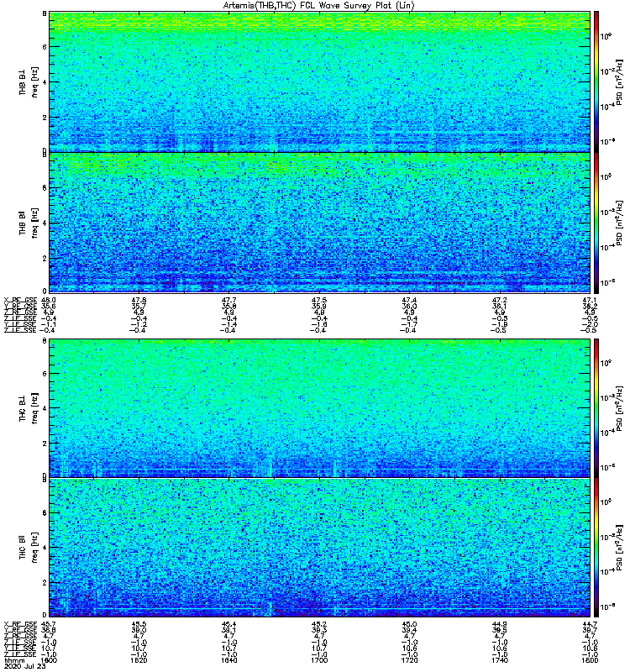
Task: Click the time label '1620'
Action: coord(139,660)
